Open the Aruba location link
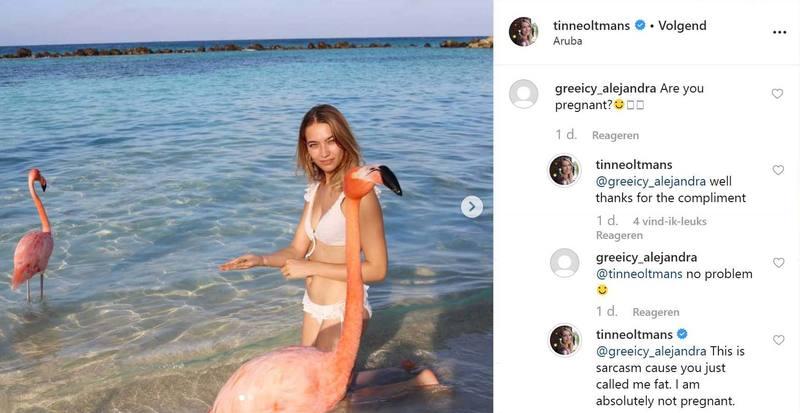800x413 pixels. [x=568, y=41]
